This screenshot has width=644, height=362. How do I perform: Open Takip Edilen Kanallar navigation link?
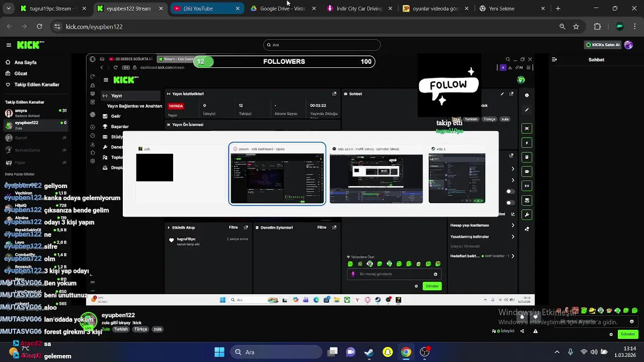click(x=32, y=84)
